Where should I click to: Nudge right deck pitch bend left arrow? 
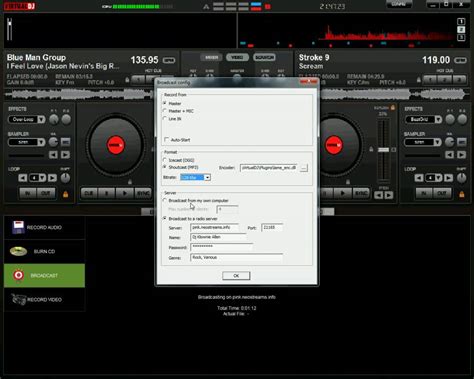coord(378,195)
